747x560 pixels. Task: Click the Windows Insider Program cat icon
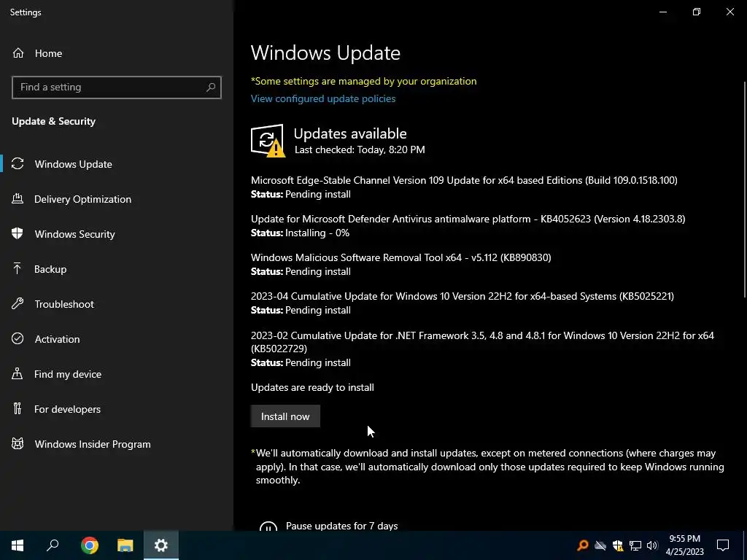18,444
